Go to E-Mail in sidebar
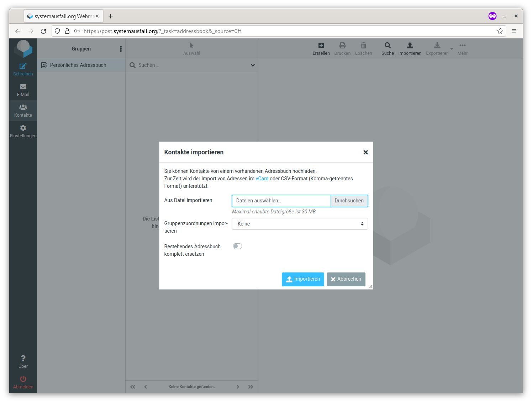Image resolution: width=532 pixels, height=403 pixels. [23, 90]
